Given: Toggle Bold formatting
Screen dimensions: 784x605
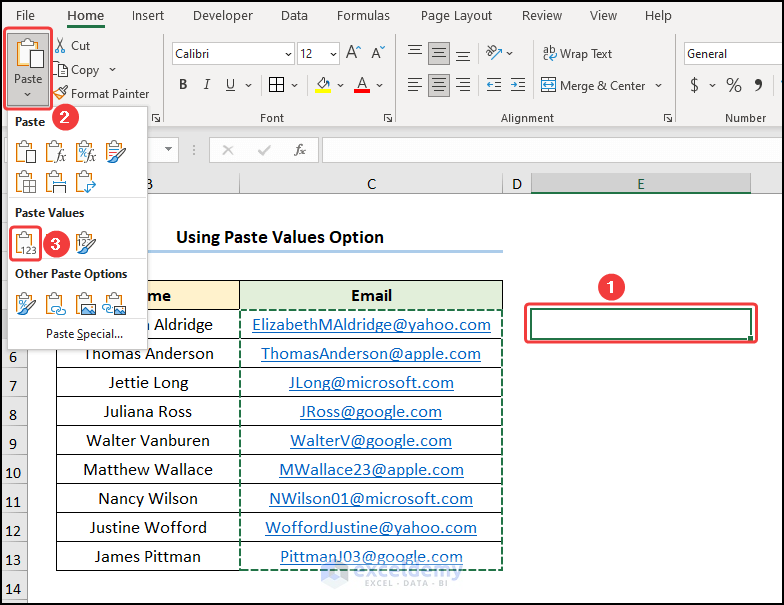Looking at the screenshot, I should (185, 85).
